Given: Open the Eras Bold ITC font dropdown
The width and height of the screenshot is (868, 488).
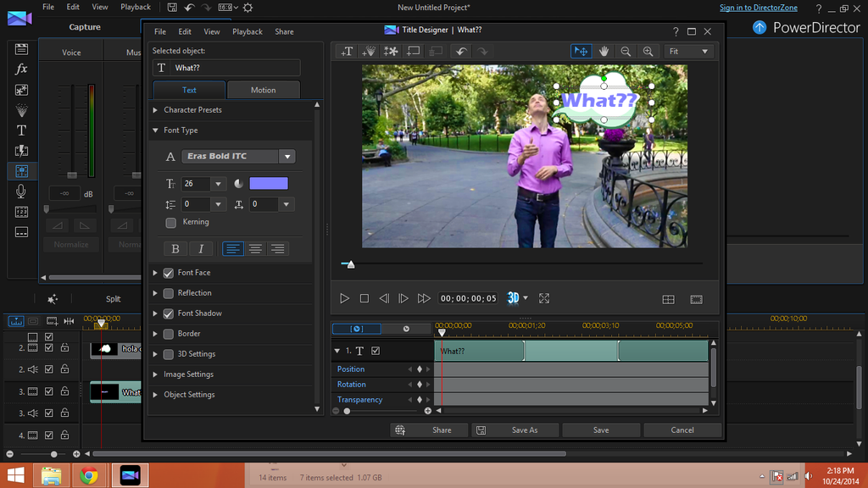Looking at the screenshot, I should point(287,156).
